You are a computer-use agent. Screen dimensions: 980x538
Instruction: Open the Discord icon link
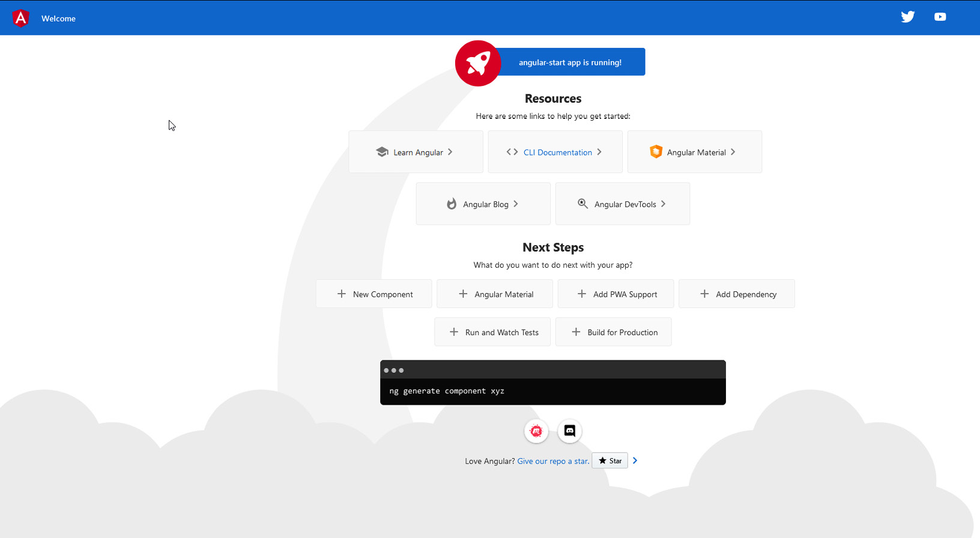570,431
